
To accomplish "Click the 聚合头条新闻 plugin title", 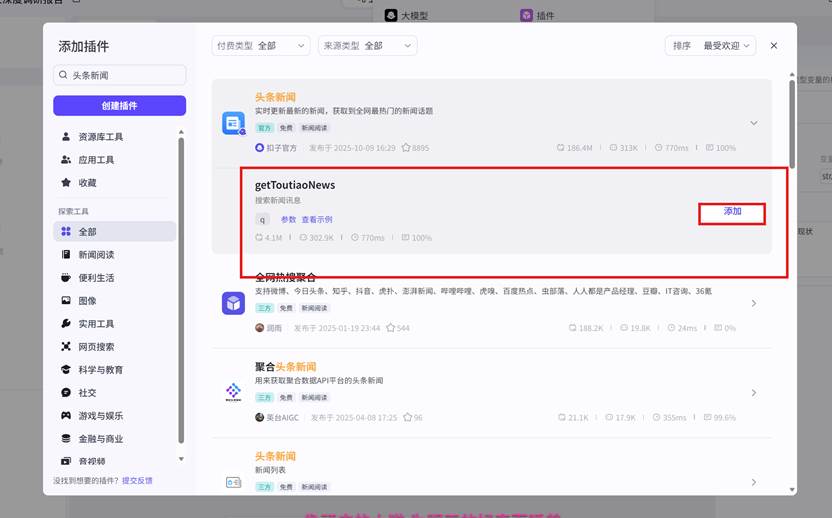I will (x=285, y=366).
